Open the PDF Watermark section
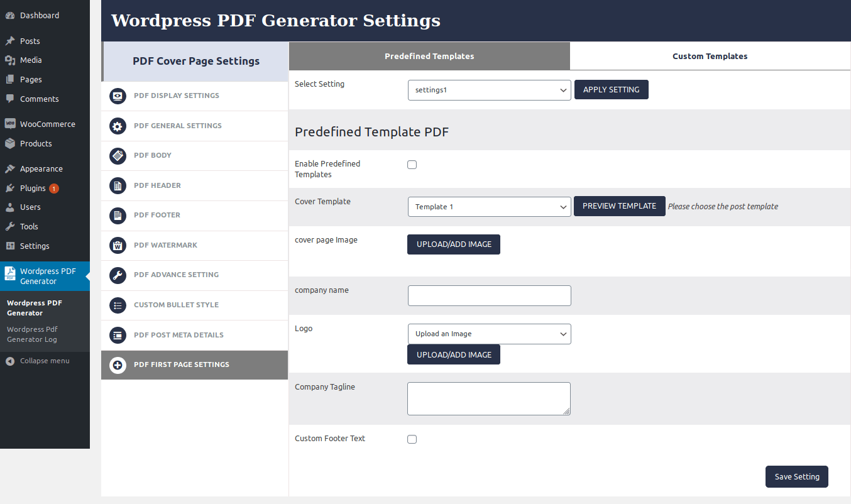 click(195, 245)
